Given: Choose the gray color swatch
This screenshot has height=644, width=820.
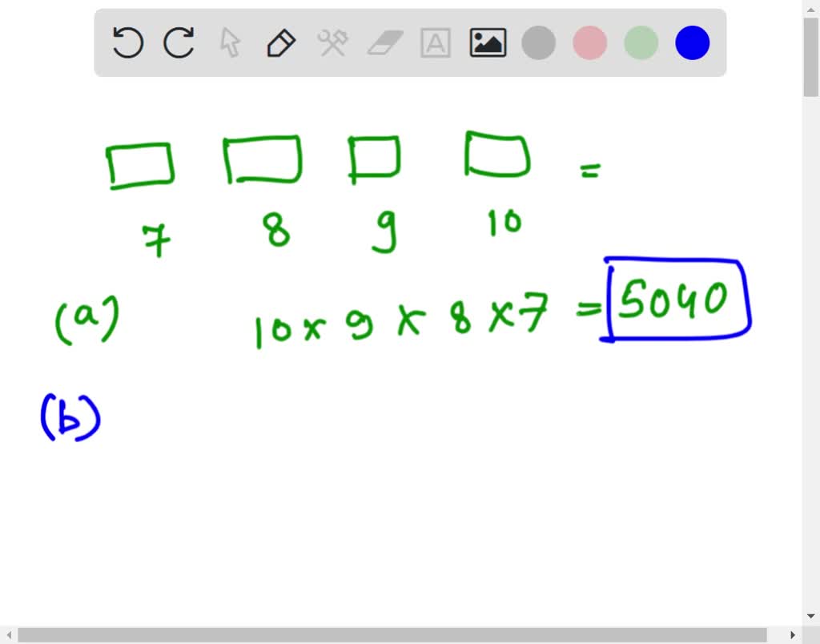Looking at the screenshot, I should pyautogui.click(x=539, y=42).
